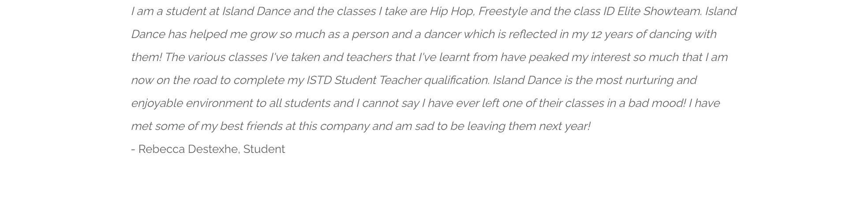Click the word "Freestyle" in the first line
Image resolution: width=868 pixels, height=198 pixels.
point(502,11)
